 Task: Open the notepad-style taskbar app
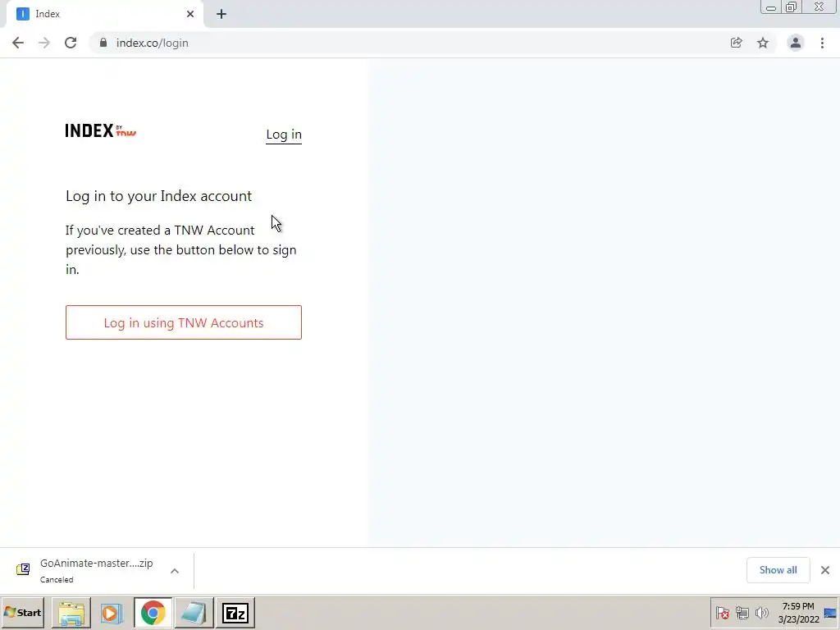pos(194,612)
